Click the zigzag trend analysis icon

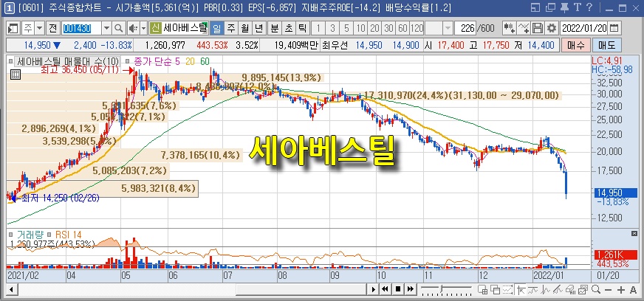(546, 289)
